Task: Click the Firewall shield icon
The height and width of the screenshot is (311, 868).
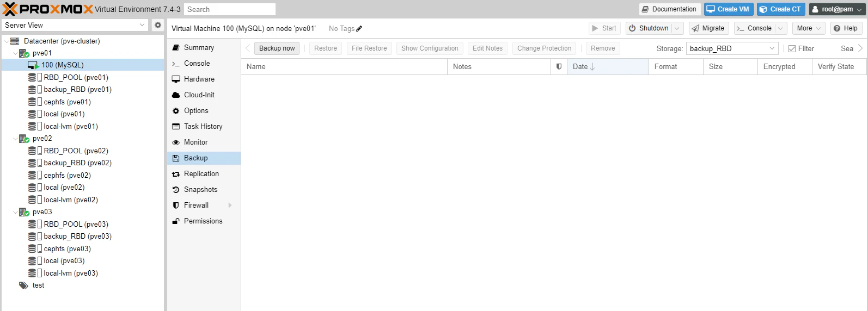Action: tap(176, 205)
